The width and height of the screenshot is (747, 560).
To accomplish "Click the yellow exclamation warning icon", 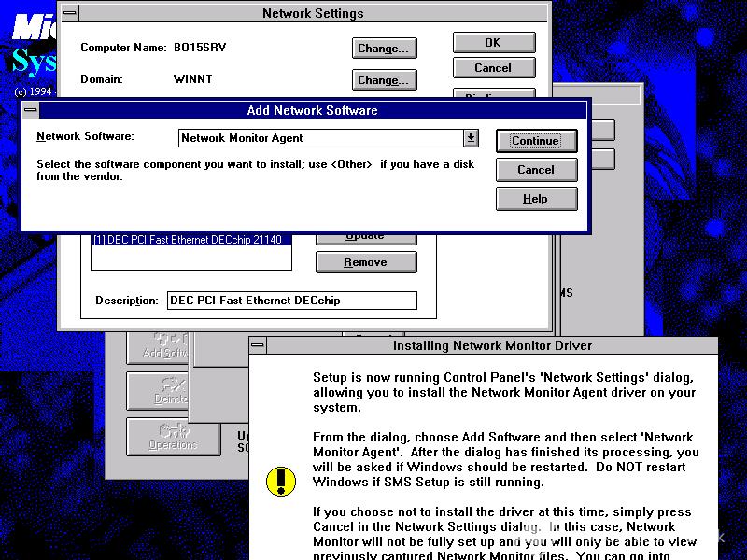I will pos(281,482).
